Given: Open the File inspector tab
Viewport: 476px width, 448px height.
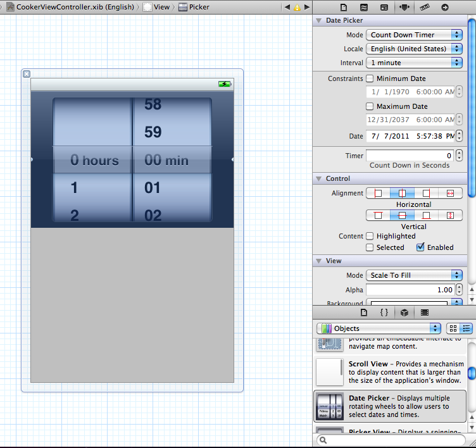Looking at the screenshot, I should pyautogui.click(x=343, y=8).
